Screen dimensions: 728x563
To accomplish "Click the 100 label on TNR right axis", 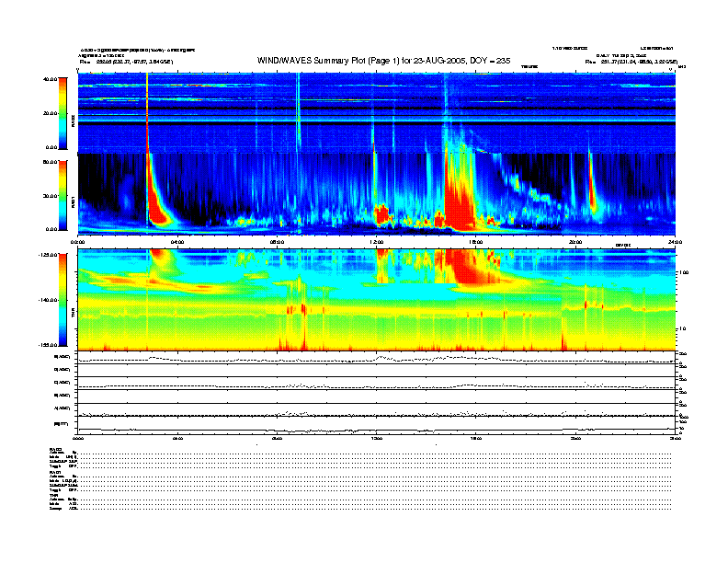I will 683,272.
